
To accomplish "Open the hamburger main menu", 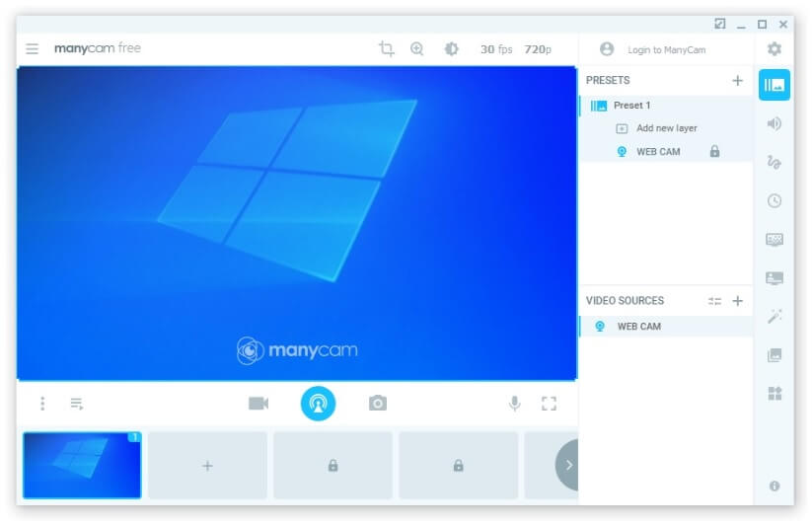I will [x=33, y=48].
